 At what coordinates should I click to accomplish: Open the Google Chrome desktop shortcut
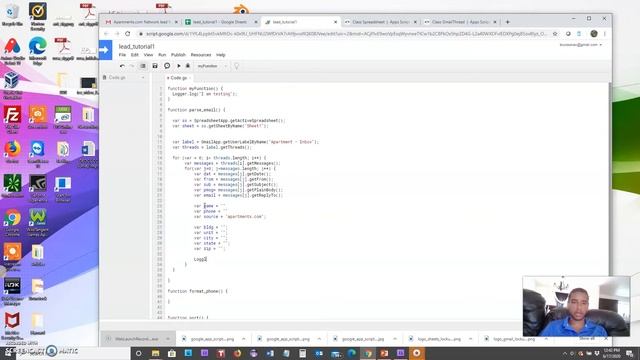[12, 223]
